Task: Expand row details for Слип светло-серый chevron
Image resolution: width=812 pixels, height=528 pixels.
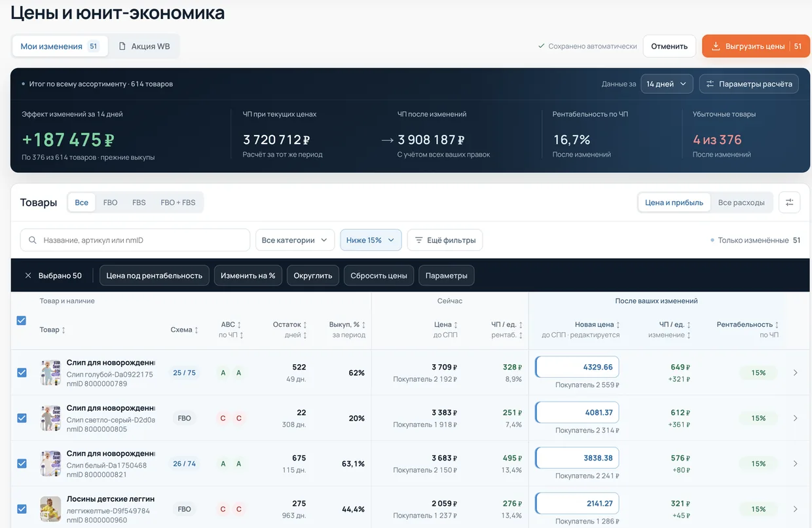Action: pos(796,418)
